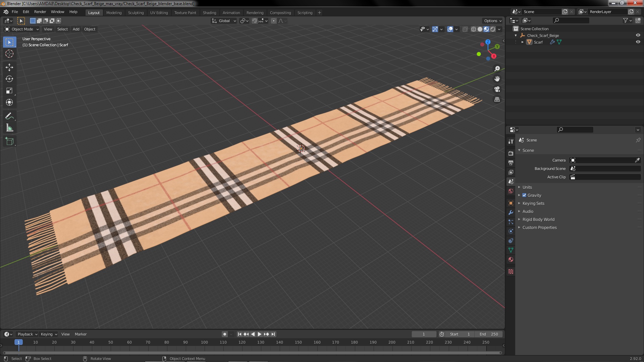Open the World properties tab
The width and height of the screenshot is (644, 362).
click(511, 191)
